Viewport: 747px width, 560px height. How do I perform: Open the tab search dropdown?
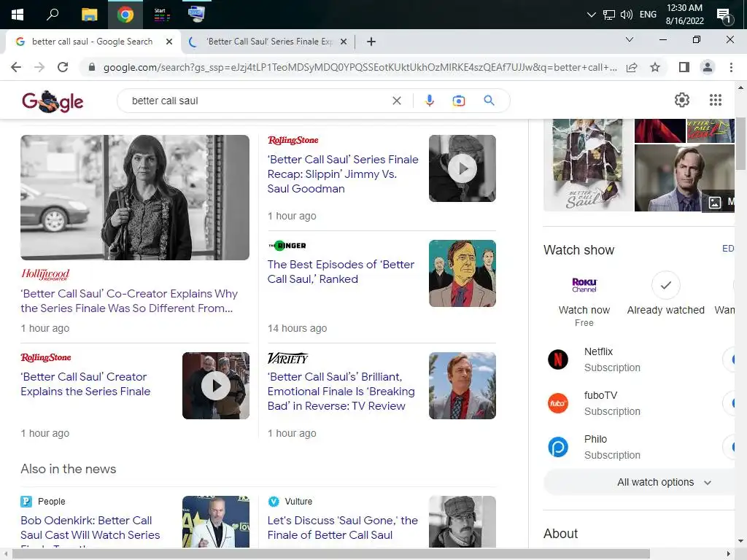point(630,39)
